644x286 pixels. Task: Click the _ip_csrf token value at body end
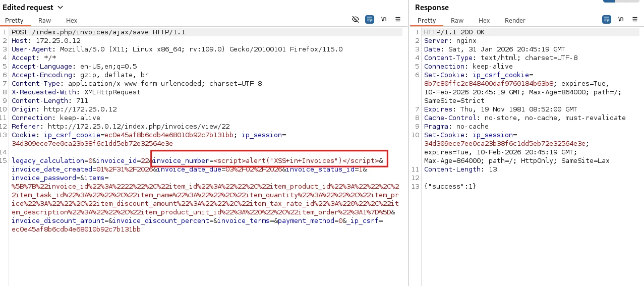pos(76,230)
